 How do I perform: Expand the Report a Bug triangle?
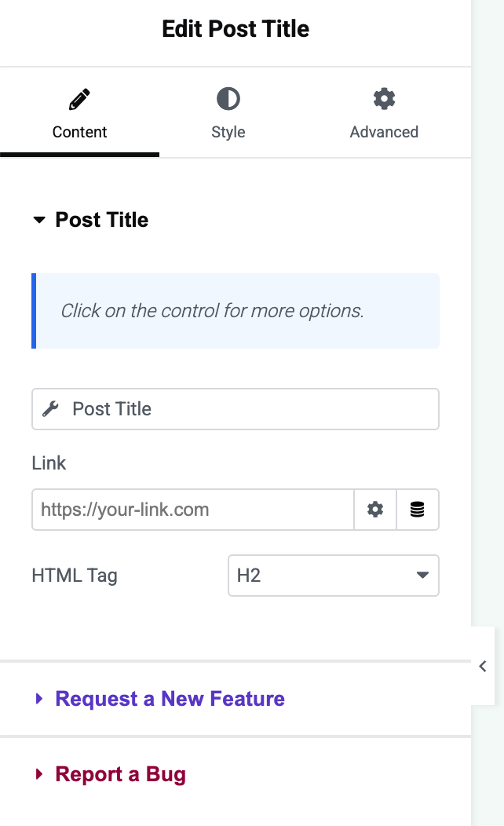pos(39,775)
